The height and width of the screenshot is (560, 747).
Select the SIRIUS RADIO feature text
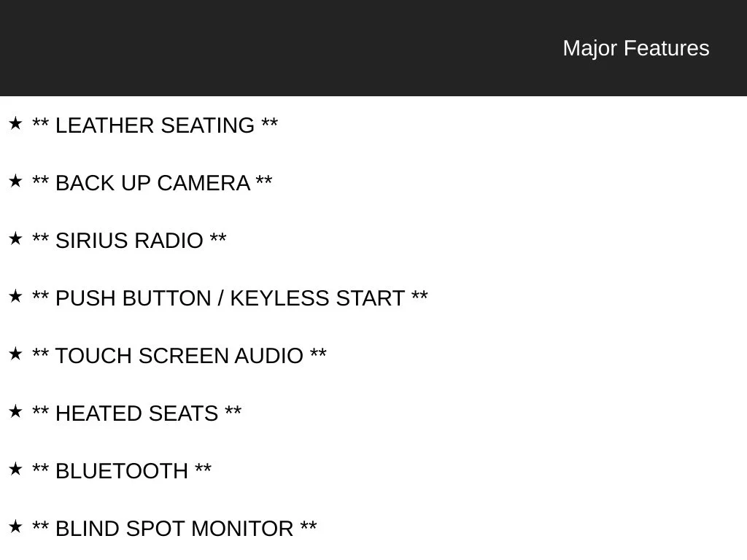tap(129, 241)
